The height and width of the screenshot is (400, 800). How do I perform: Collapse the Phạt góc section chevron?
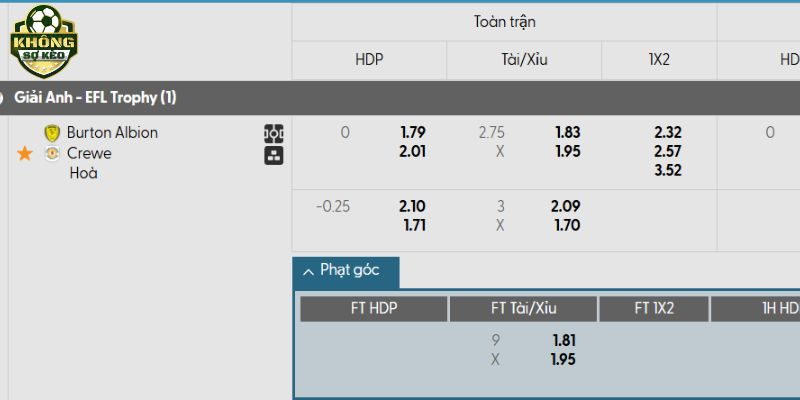308,271
